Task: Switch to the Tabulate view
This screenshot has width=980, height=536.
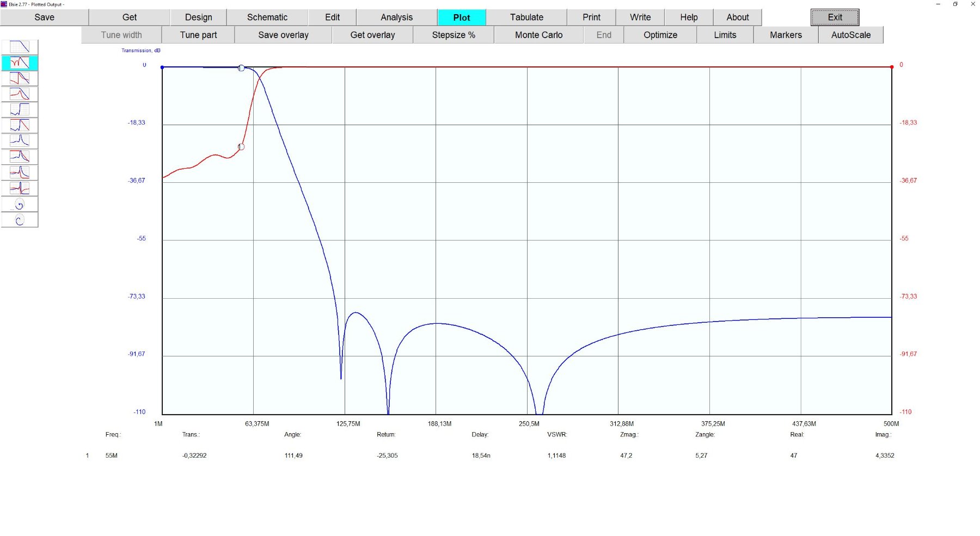Action: click(x=526, y=17)
